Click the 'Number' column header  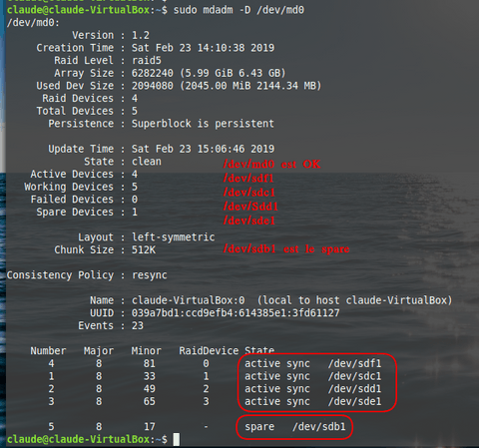click(x=48, y=351)
